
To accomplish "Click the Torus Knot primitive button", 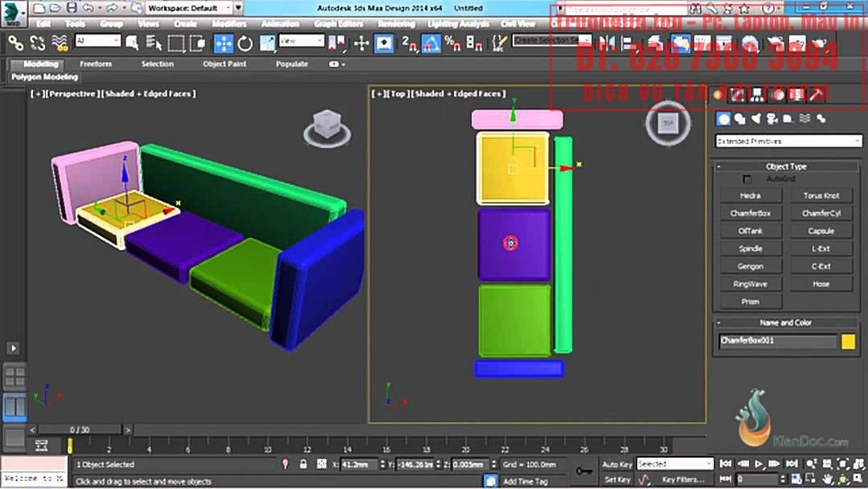I will 821,195.
